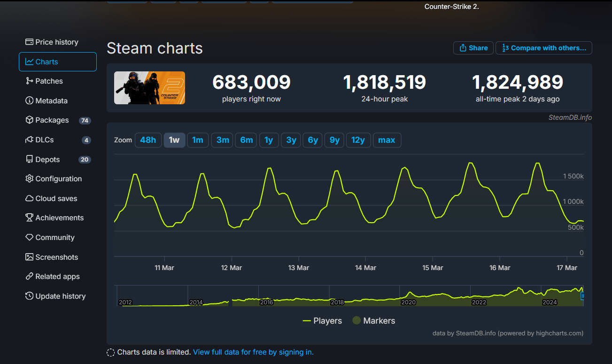The width and height of the screenshot is (612, 364).
Task: Zoom chart to 1y
Action: (269, 140)
